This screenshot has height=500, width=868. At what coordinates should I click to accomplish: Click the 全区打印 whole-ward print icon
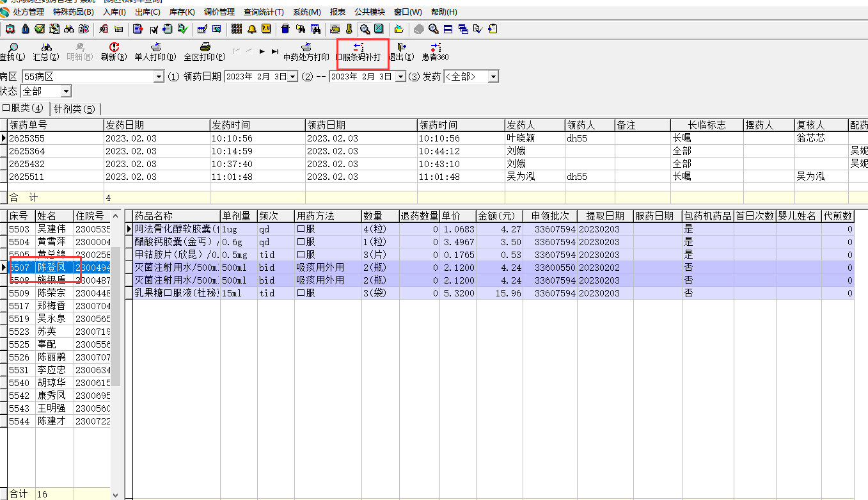[205, 48]
